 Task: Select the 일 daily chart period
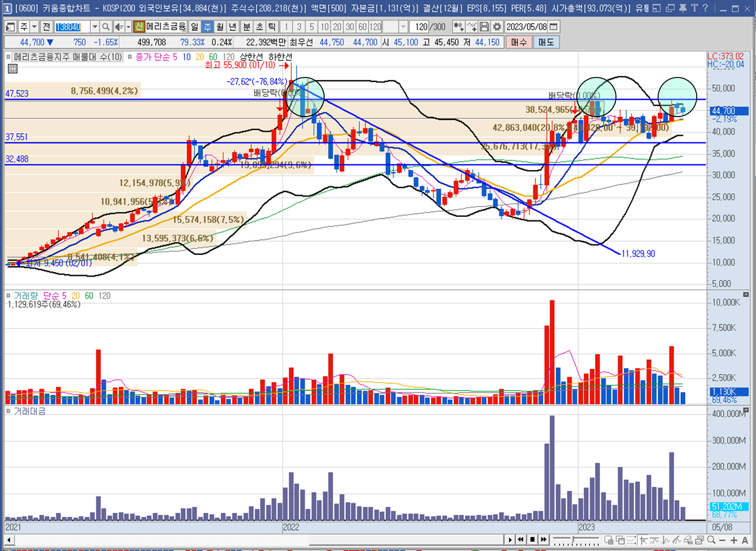[194, 27]
